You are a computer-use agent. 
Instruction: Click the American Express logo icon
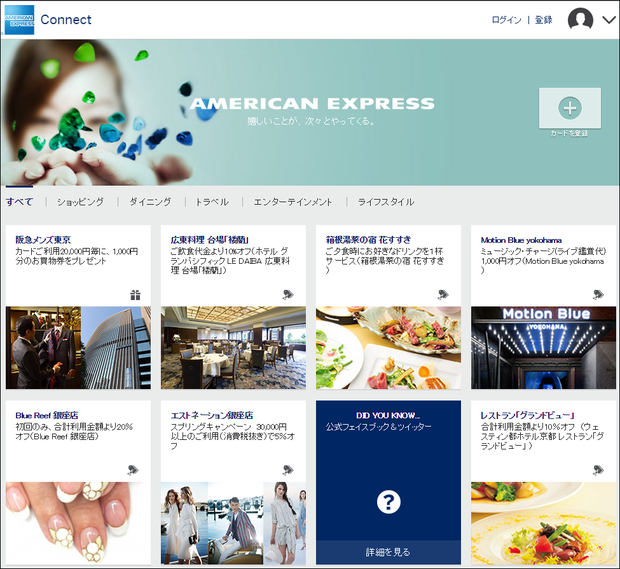[19, 20]
